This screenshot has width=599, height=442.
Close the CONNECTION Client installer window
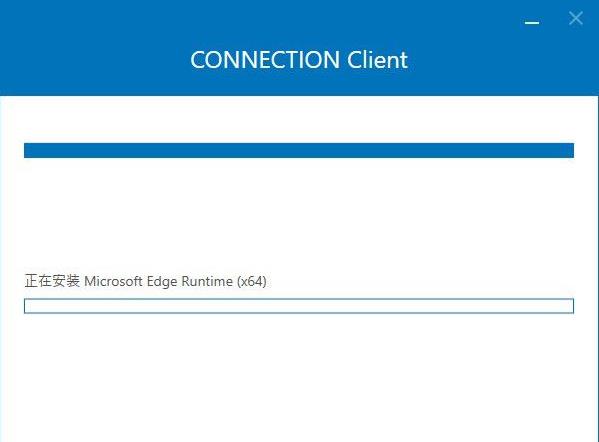pos(575,18)
